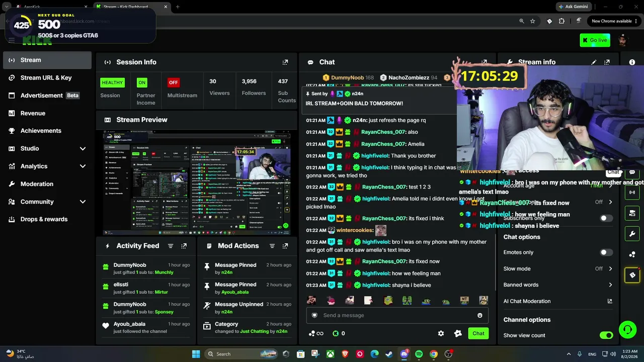Screen dimensions: 644x362
Task: Open channel points infinity icon
Action: [x=316, y=333]
